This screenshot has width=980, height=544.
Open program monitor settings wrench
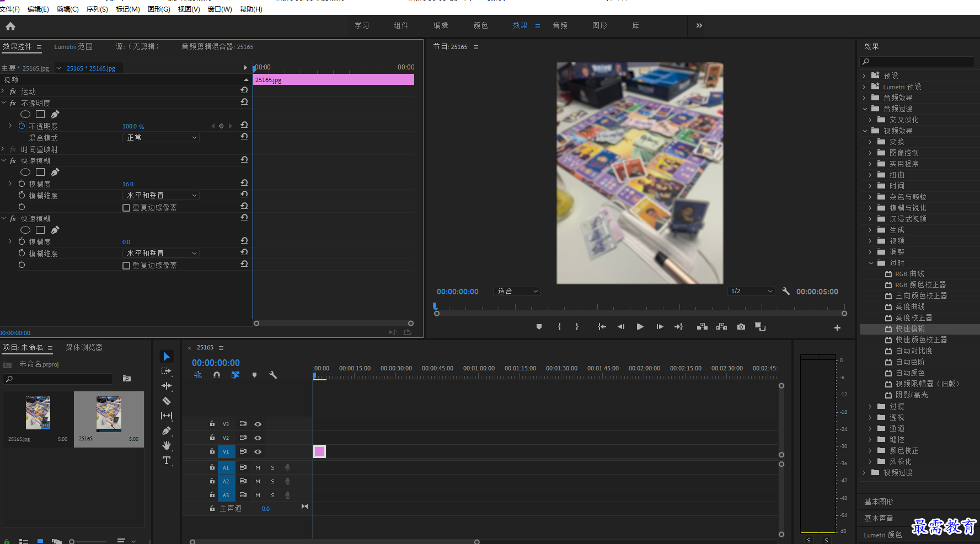coord(786,291)
